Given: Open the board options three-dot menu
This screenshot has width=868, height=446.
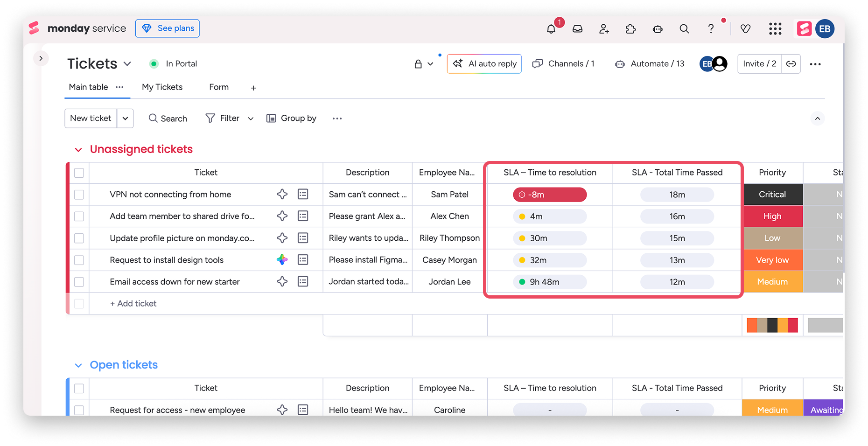Looking at the screenshot, I should 815,64.
